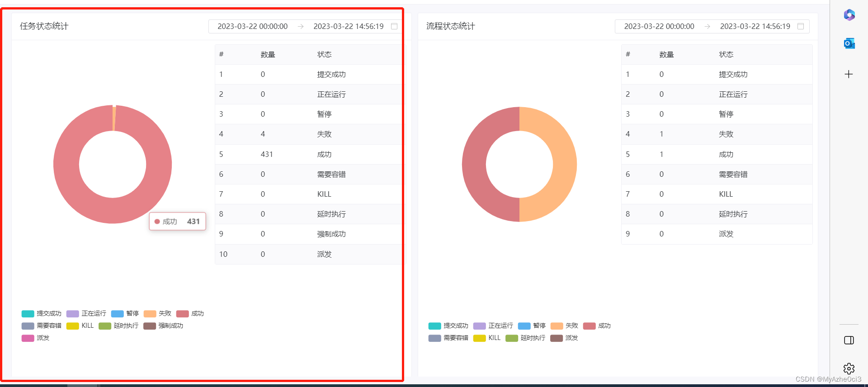Open the Outlook sidebar icon
This screenshot has height=387, width=868.
coord(849,43)
